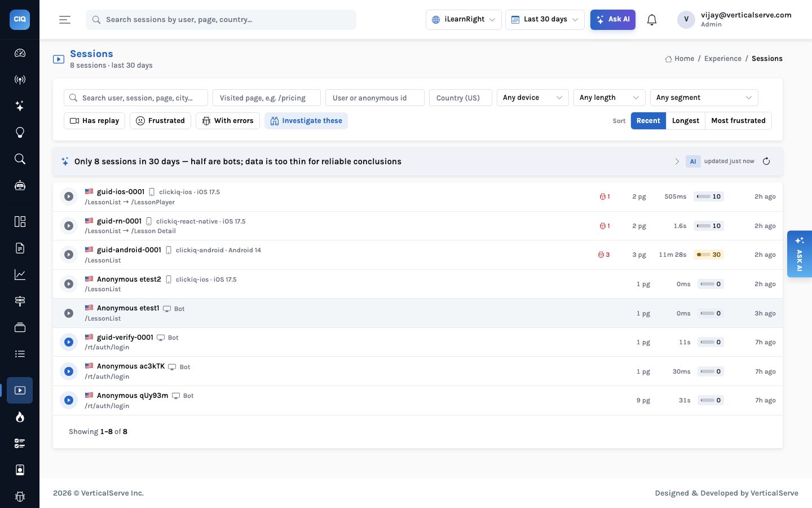Open the iLearnRight site selector
Screen dimensions: 812x508
tap(464, 20)
